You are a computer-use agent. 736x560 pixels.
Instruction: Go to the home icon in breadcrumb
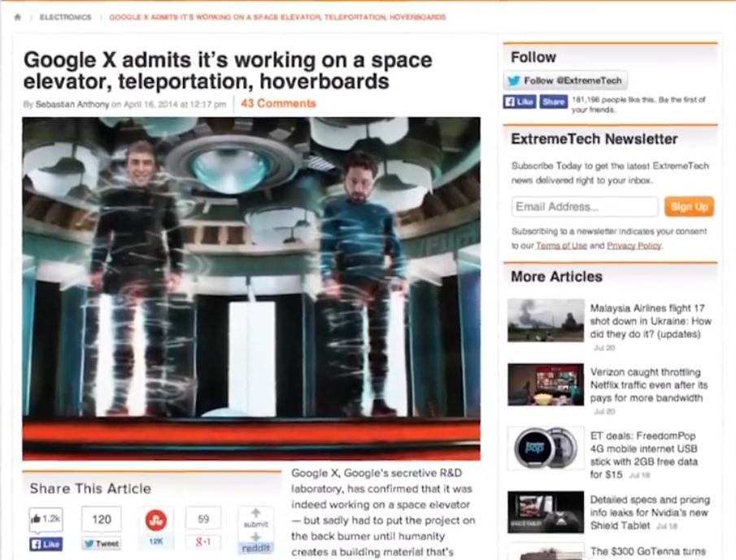point(17,17)
